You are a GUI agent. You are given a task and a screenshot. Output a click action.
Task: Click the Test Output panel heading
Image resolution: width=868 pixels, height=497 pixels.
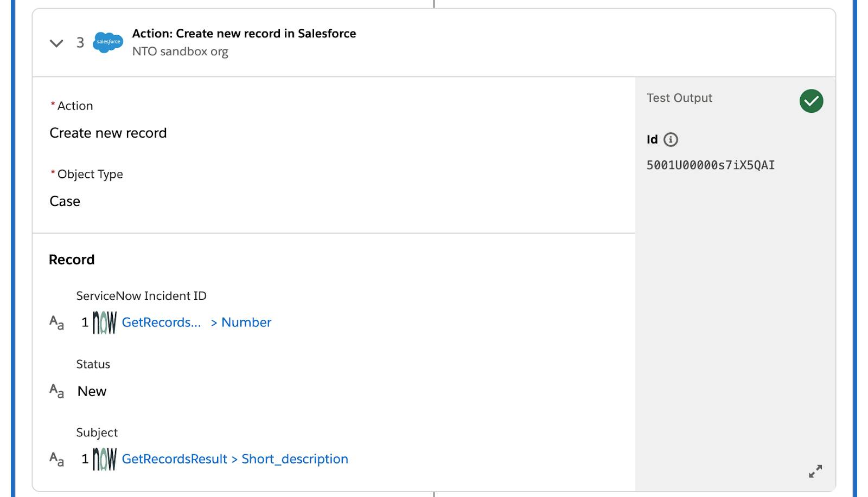[679, 98]
